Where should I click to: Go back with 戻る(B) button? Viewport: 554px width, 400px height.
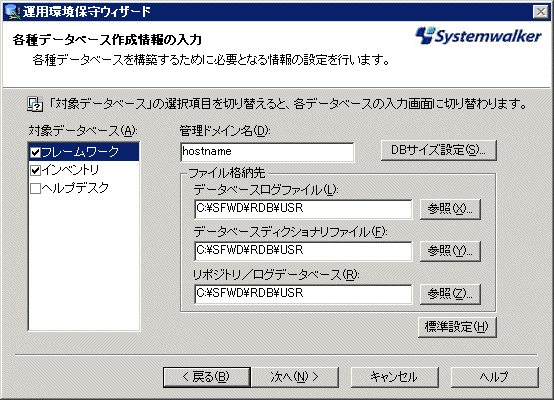click(207, 377)
